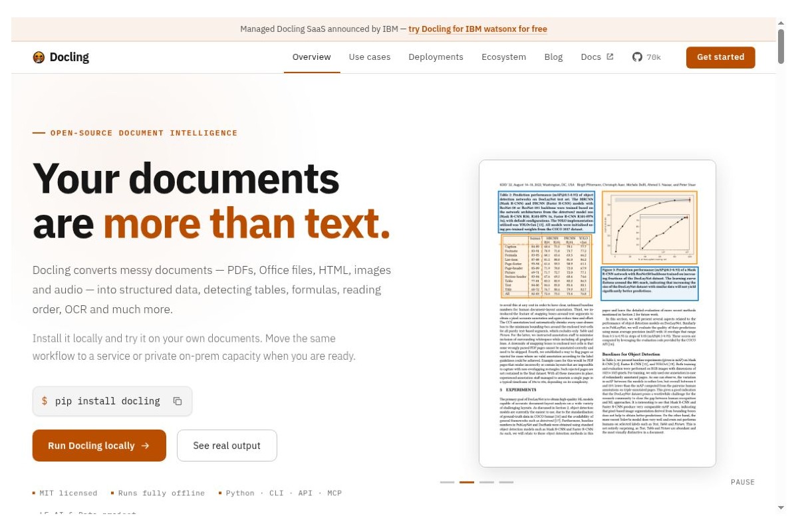Follow the 'try Docling for IBM watsonx for free' link
The width and height of the screenshot is (798, 532).
point(478,29)
